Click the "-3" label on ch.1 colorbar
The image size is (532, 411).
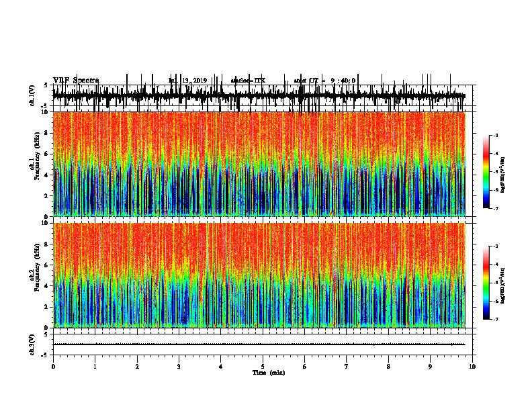pos(496,136)
